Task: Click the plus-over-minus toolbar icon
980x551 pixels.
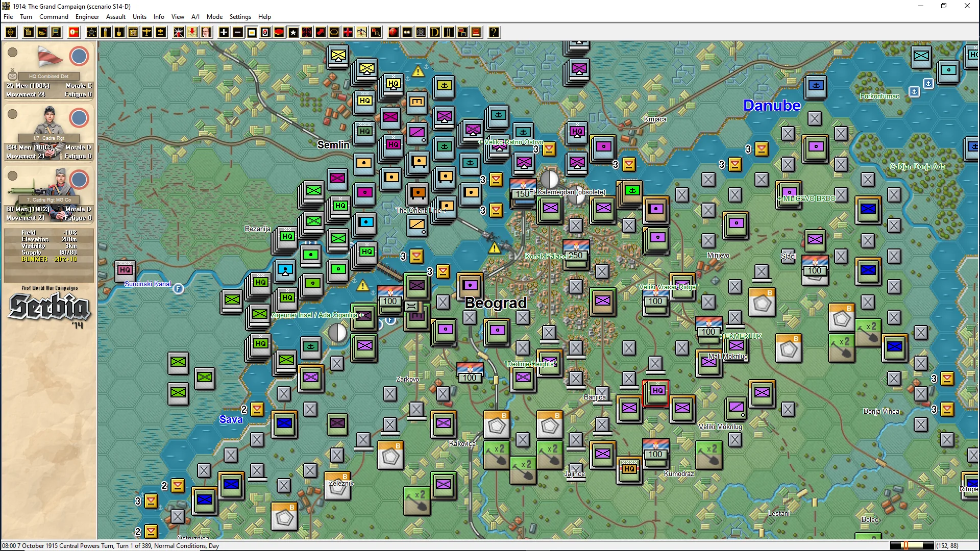Action: pos(161,33)
